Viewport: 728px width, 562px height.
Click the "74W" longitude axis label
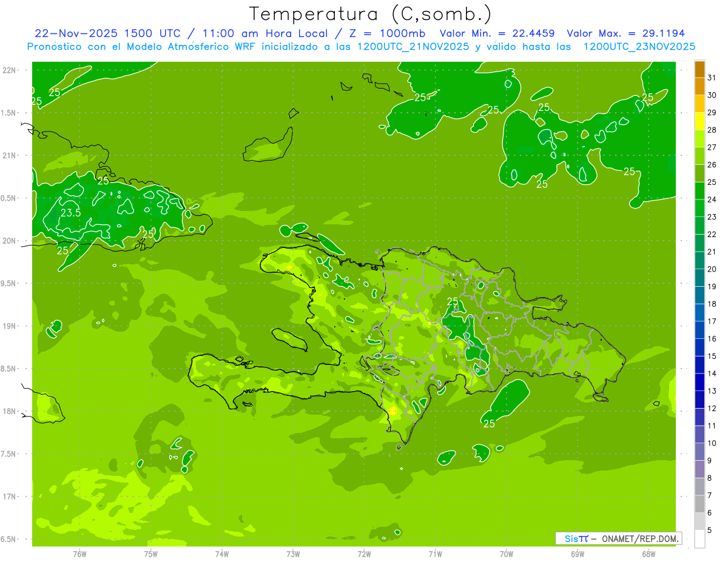pos(222,554)
